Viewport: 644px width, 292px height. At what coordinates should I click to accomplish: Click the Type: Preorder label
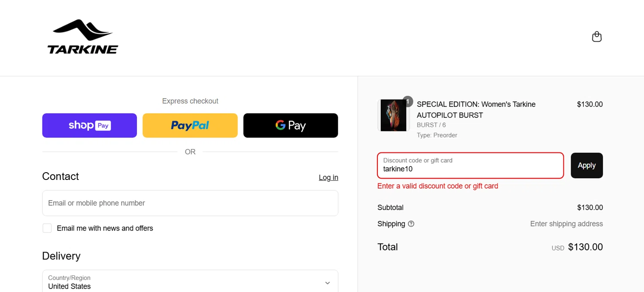coord(437,135)
